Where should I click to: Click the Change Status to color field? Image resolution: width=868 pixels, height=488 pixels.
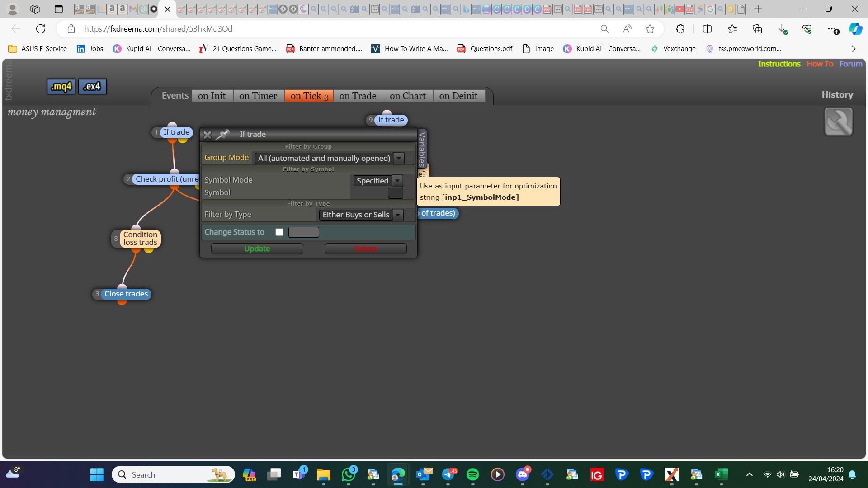(x=304, y=232)
